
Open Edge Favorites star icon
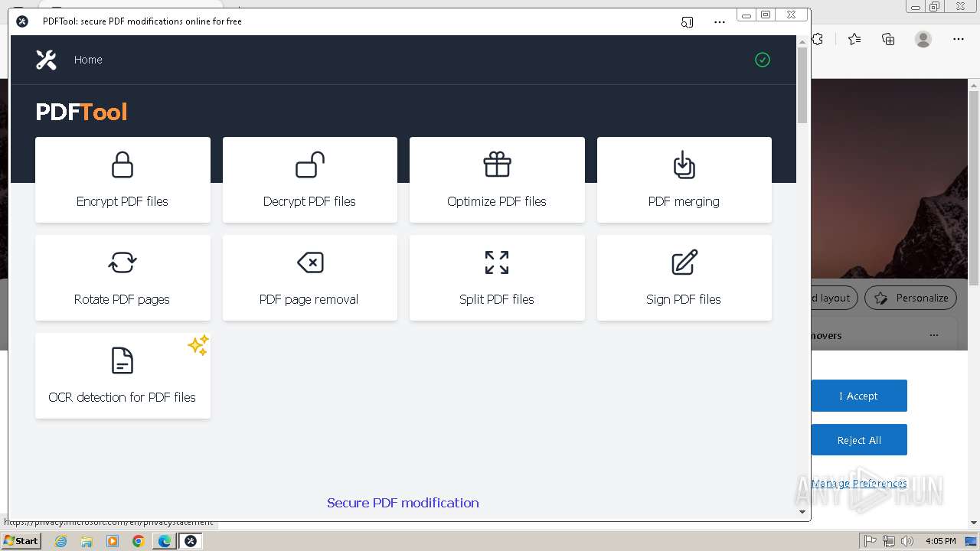(854, 39)
